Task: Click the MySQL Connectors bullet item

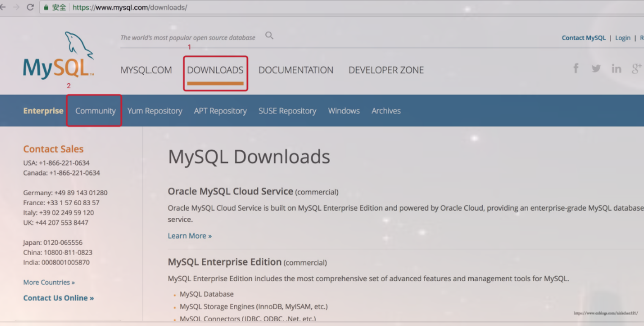Action: (248, 319)
